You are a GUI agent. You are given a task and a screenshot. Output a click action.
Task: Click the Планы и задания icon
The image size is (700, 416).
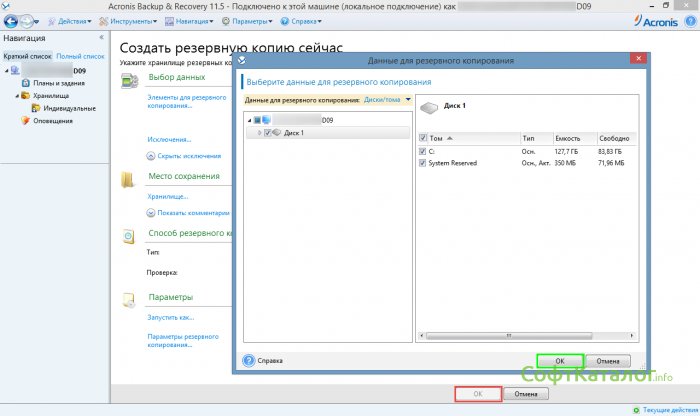(x=27, y=83)
